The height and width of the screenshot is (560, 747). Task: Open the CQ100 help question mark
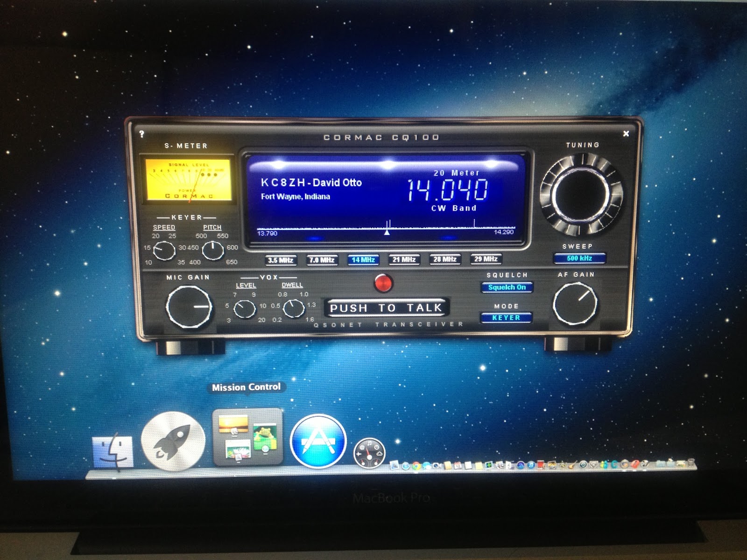141,134
